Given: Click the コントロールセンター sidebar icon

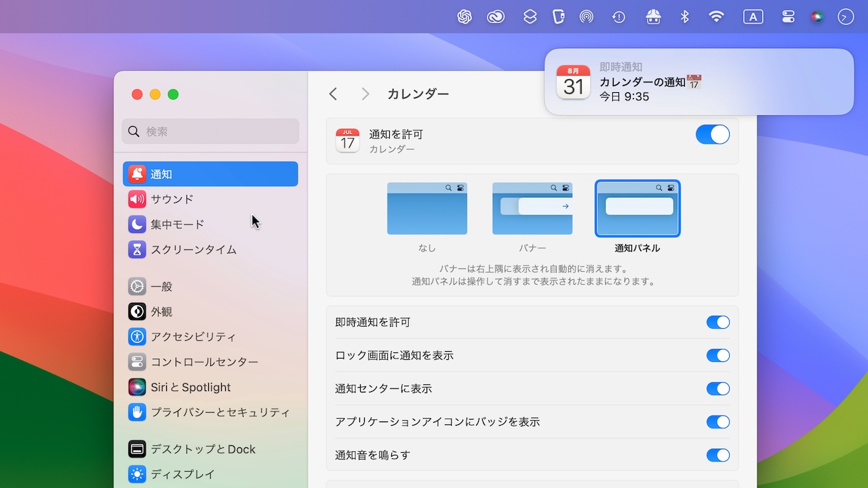Looking at the screenshot, I should click(x=137, y=362).
